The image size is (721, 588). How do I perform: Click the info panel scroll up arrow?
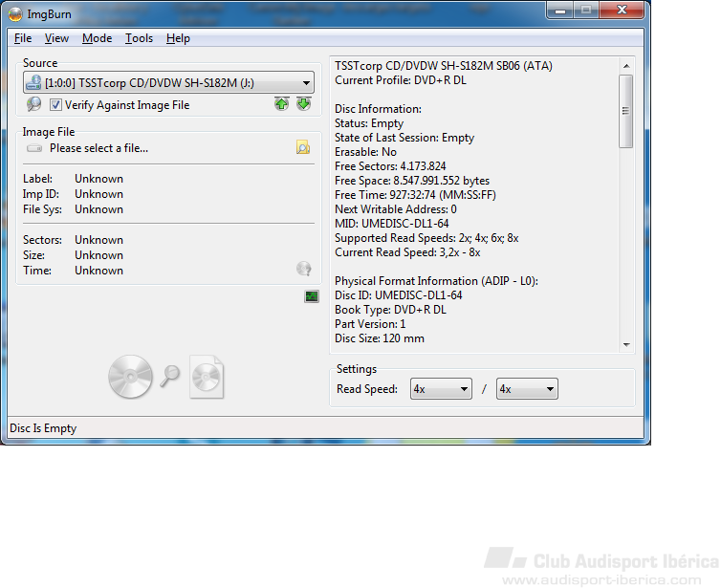(626, 66)
